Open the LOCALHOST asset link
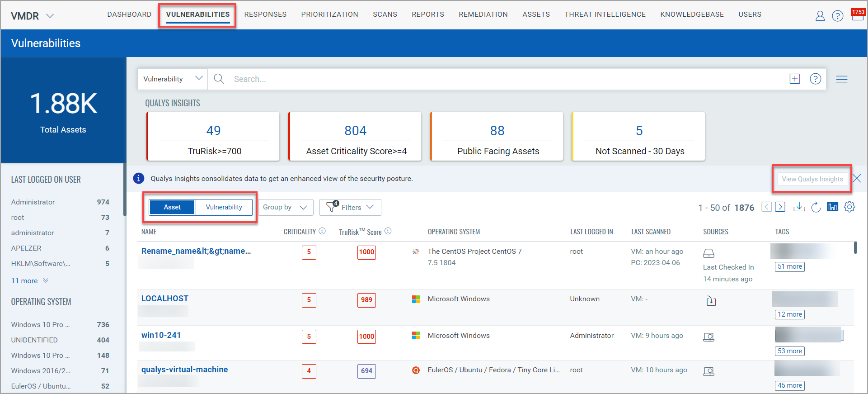Screen dimensions: 868x394 pyautogui.click(x=165, y=299)
